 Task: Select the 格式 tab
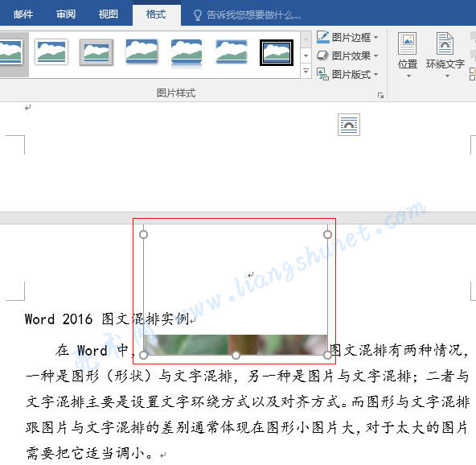coord(156,14)
